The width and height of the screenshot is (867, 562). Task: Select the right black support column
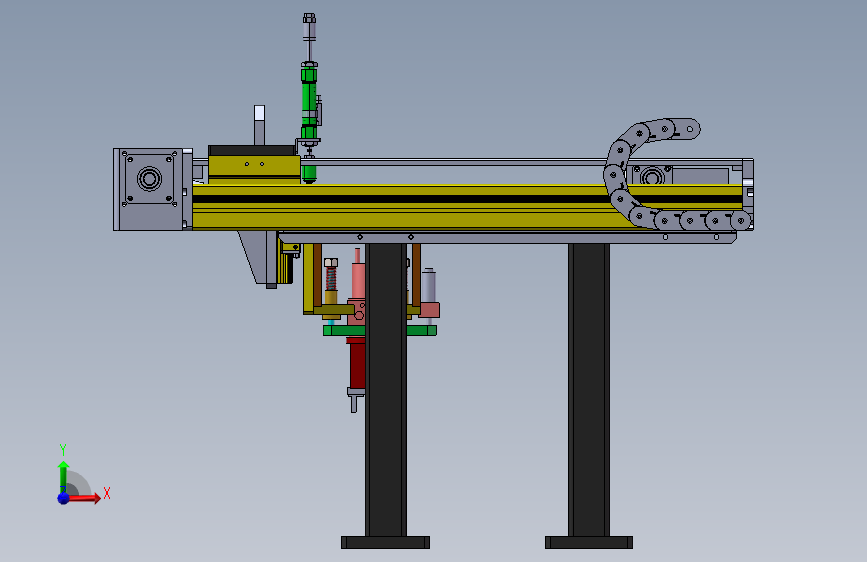pos(589,390)
